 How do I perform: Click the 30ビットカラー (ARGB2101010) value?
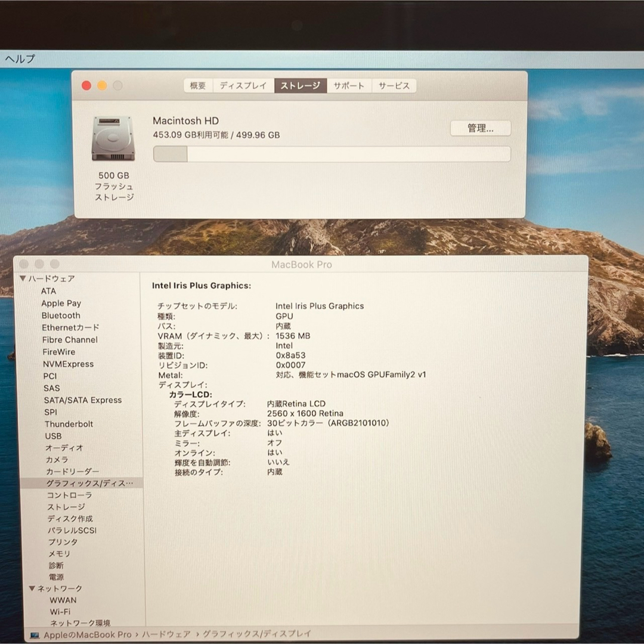[328, 423]
